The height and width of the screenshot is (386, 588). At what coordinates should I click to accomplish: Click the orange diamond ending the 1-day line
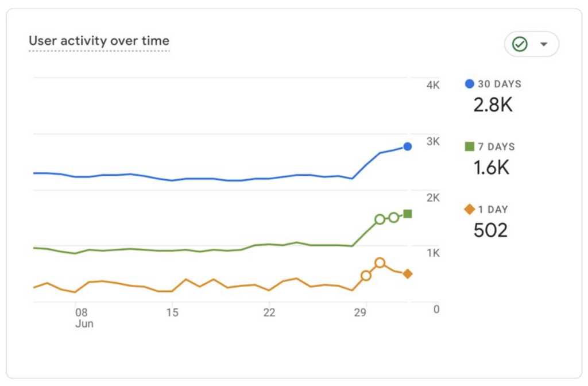tap(408, 274)
